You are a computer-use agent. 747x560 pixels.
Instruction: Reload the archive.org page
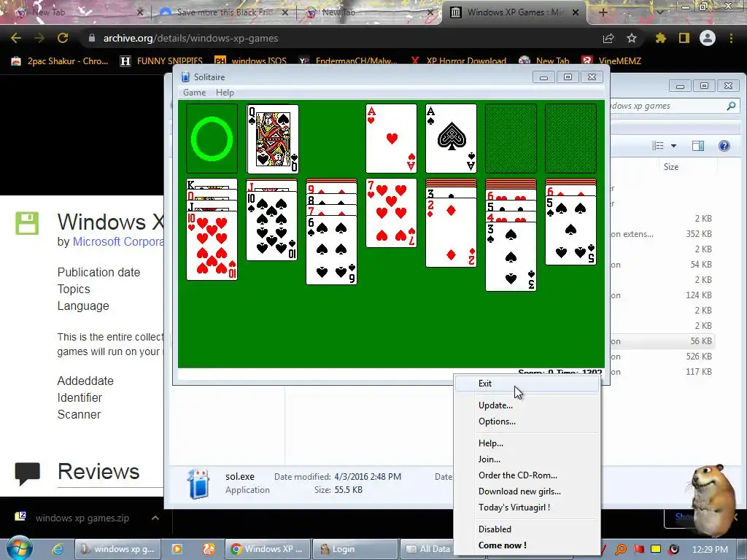(63, 38)
